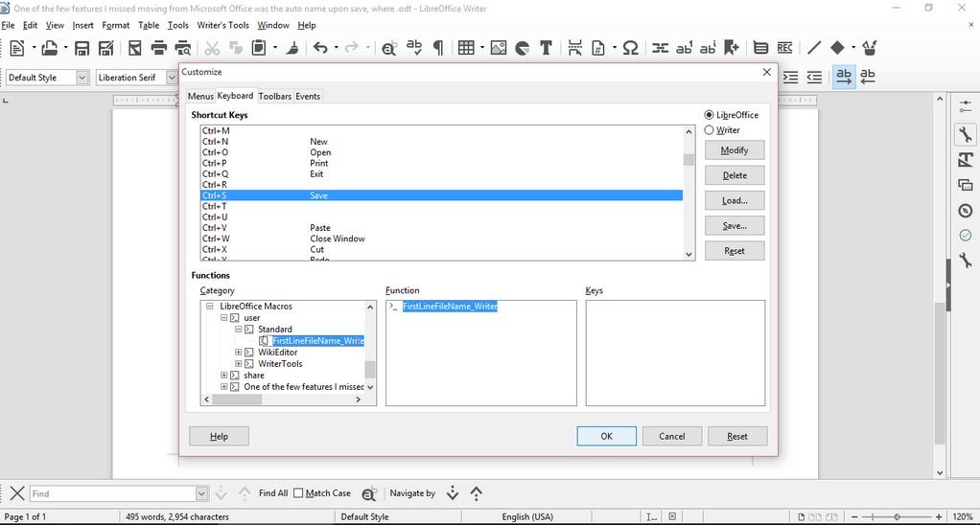Open the sidebar Navigator compass icon
Viewport: 980px width, 525px height.
click(x=966, y=211)
